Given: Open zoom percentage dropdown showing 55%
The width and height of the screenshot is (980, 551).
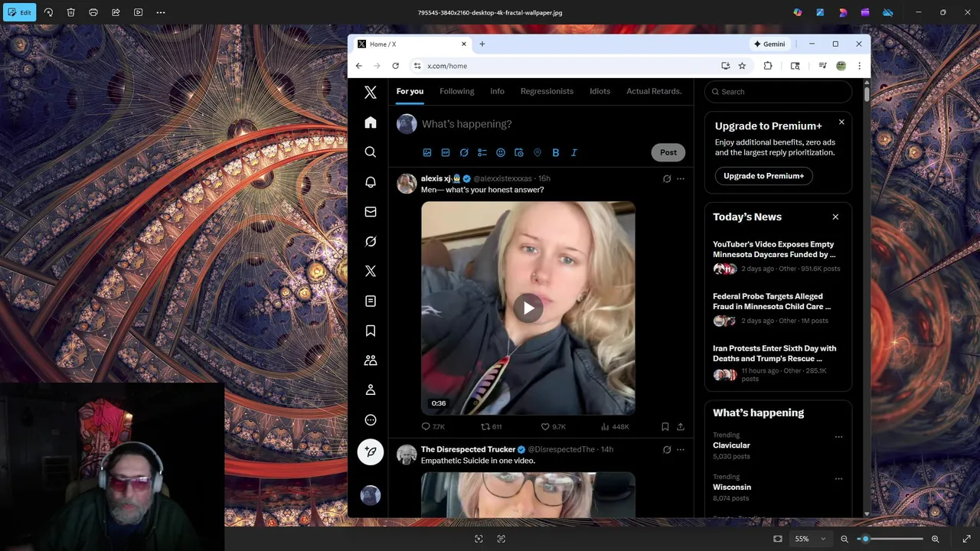Looking at the screenshot, I should [809, 539].
